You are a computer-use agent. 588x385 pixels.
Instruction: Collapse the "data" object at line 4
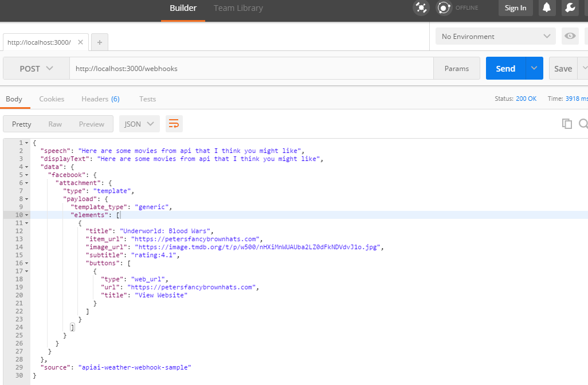click(26, 167)
